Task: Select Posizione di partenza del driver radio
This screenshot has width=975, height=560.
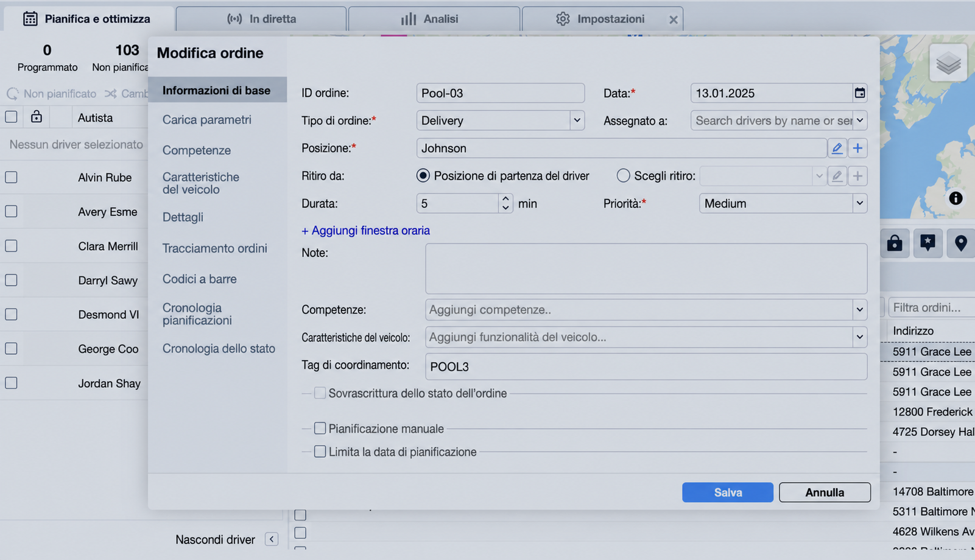Action: 423,176
